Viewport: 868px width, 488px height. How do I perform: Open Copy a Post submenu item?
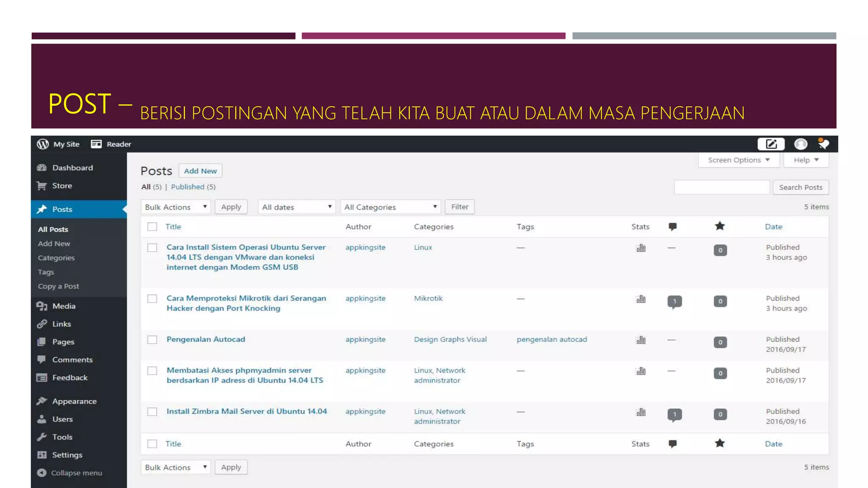coord(58,286)
